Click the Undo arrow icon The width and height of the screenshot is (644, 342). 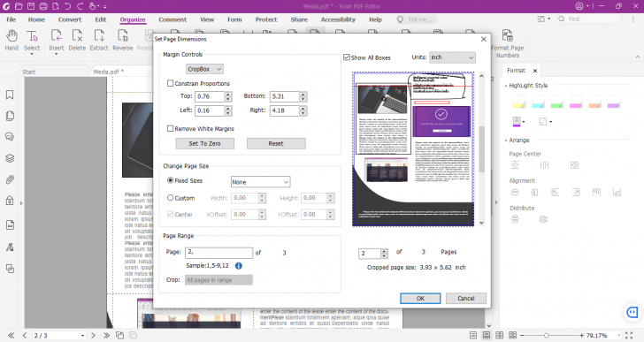point(68,6)
